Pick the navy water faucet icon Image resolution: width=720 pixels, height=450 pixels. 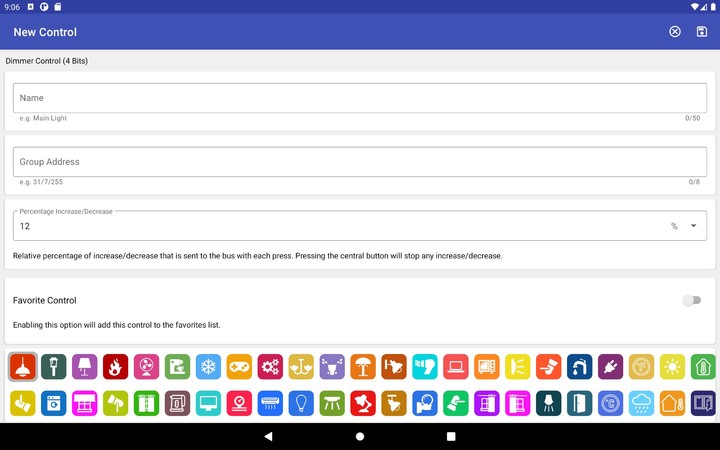coord(579,366)
